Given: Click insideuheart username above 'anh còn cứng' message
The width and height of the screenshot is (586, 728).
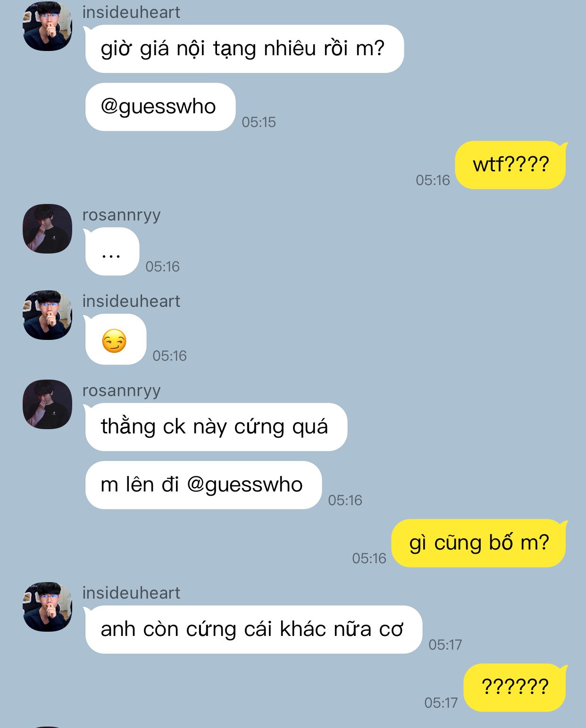Looking at the screenshot, I should point(131,593).
